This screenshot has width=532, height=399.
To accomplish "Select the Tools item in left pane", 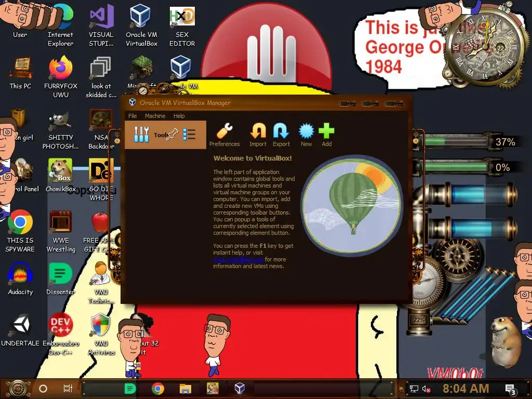I will click(x=165, y=135).
